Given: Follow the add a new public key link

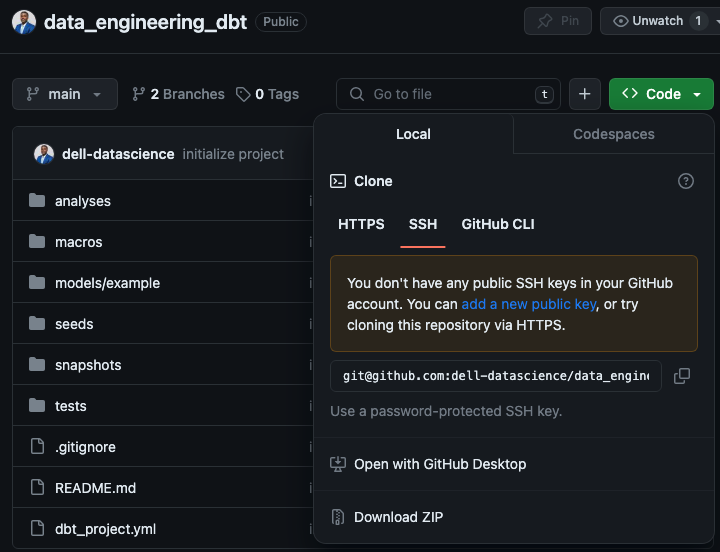Looking at the screenshot, I should pos(529,304).
